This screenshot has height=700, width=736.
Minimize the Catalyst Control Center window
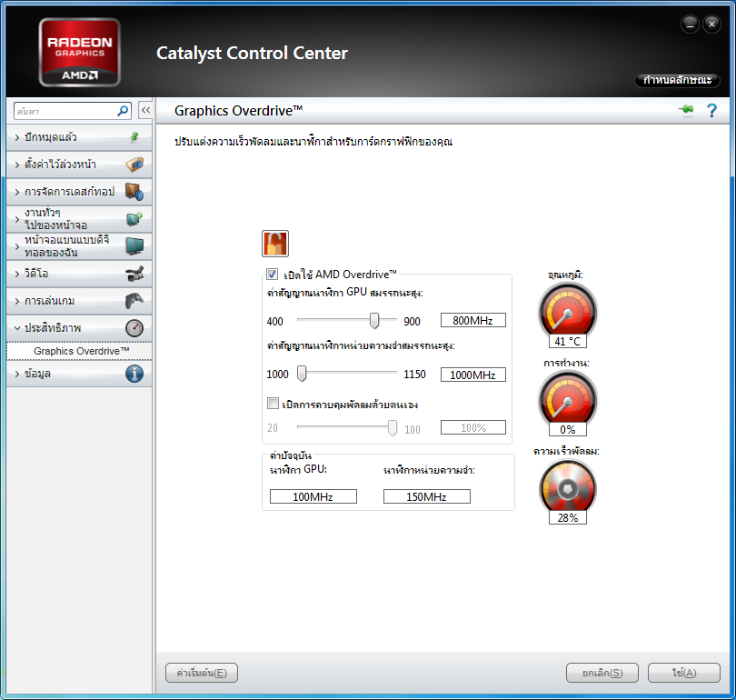point(690,25)
